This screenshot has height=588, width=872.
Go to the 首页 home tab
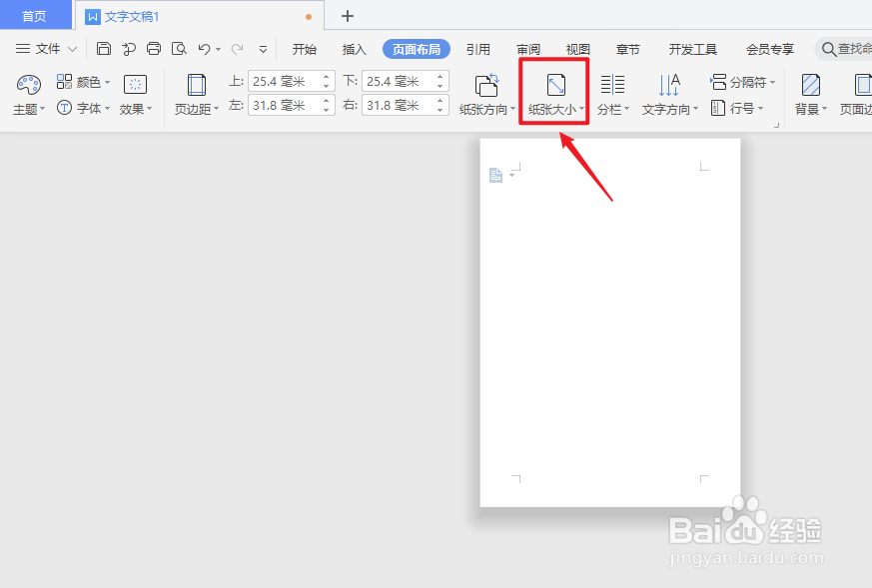coord(35,16)
